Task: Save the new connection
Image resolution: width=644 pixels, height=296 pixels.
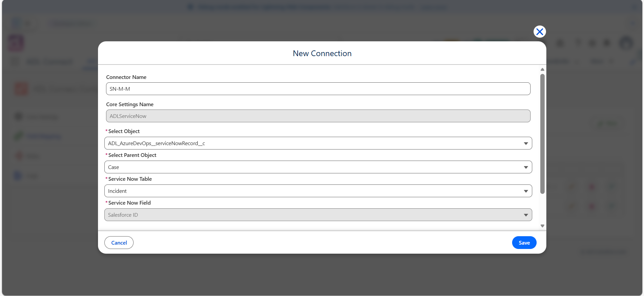Action: [524, 243]
